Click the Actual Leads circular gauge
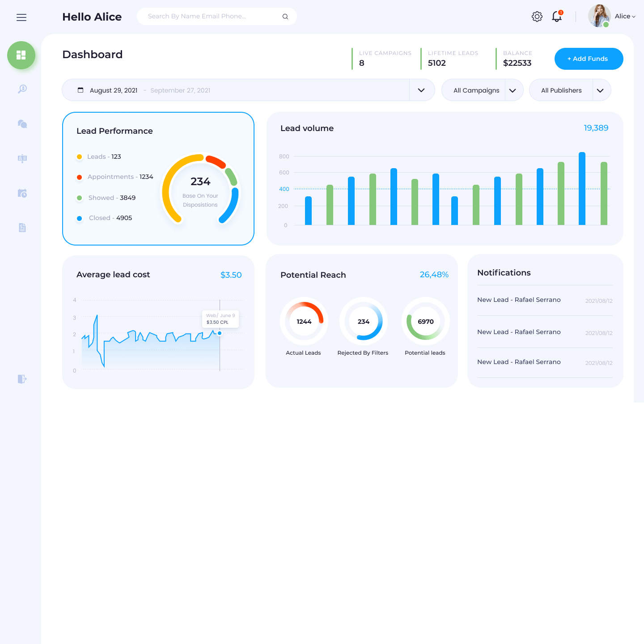The height and width of the screenshot is (644, 644). tap(304, 322)
